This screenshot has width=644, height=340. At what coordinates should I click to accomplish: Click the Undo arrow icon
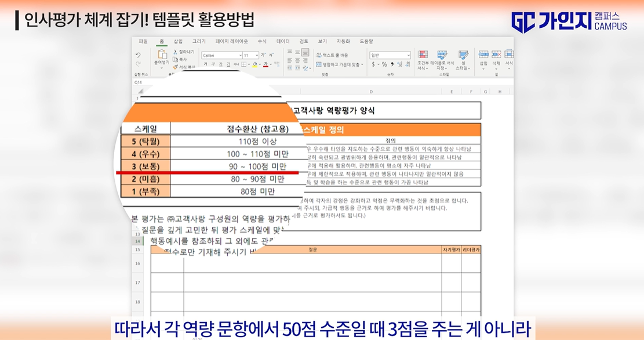pyautogui.click(x=137, y=55)
